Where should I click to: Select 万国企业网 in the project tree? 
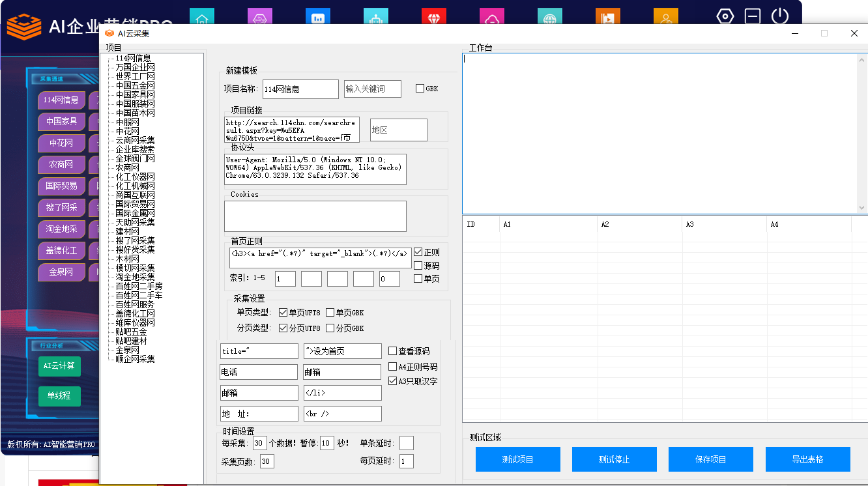(135, 67)
